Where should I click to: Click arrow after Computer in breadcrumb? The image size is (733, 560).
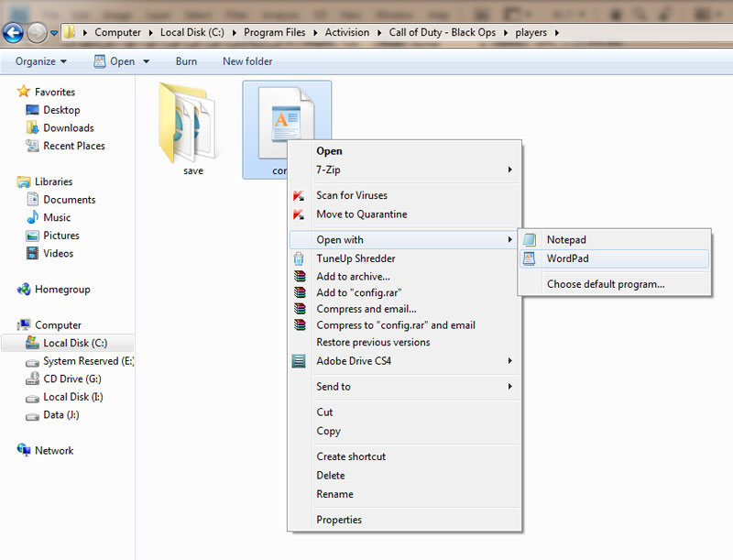[x=150, y=33]
